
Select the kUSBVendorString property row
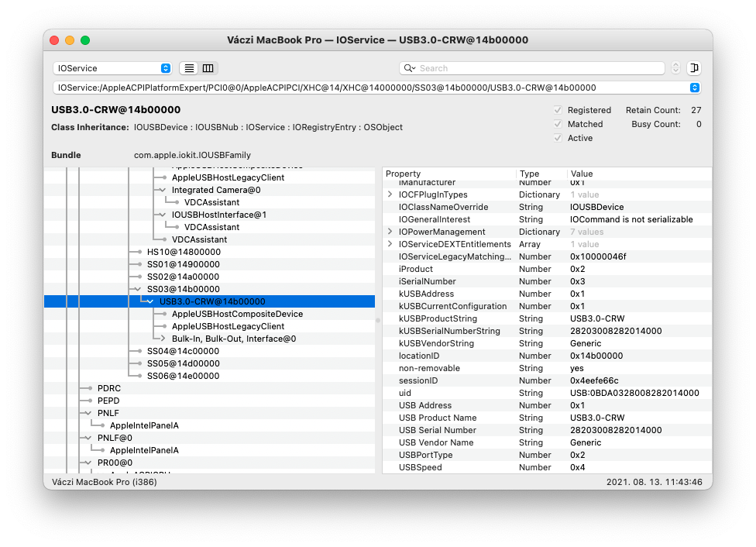(547, 343)
